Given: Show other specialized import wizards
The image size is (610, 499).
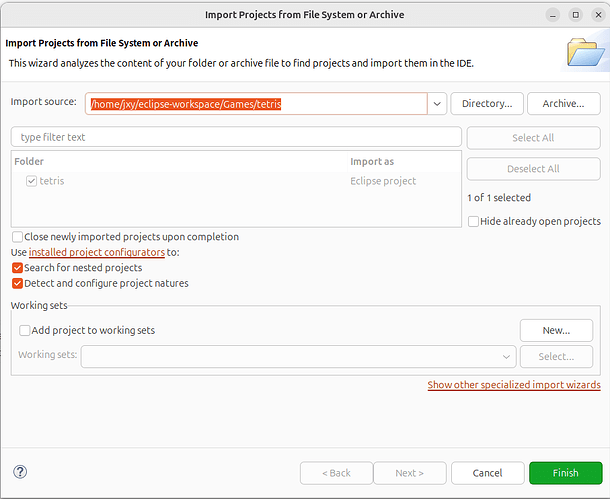Looking at the screenshot, I should point(514,385).
